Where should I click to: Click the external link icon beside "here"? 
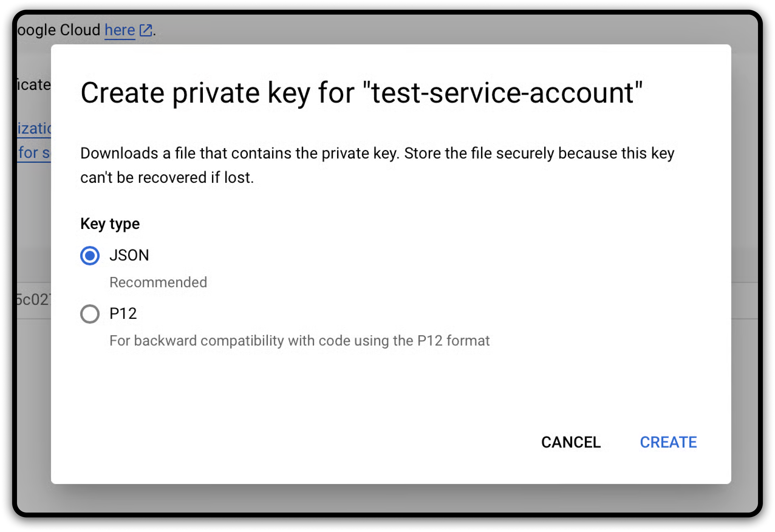click(145, 30)
